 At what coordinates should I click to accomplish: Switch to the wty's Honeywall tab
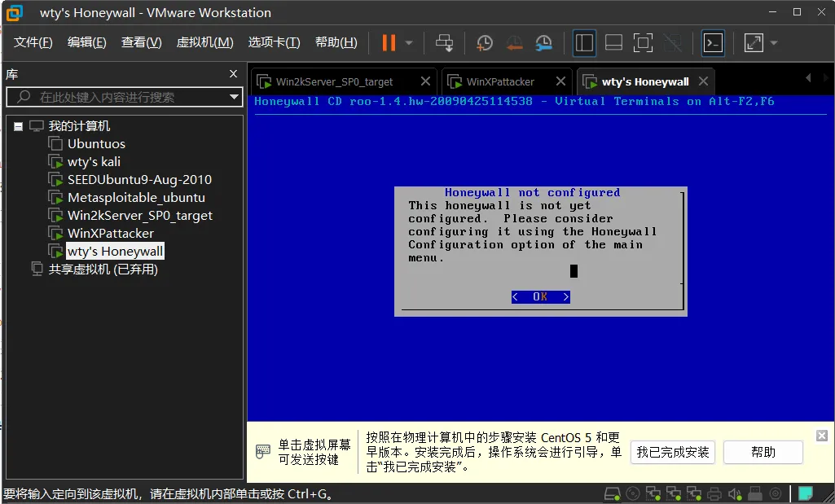coord(645,81)
